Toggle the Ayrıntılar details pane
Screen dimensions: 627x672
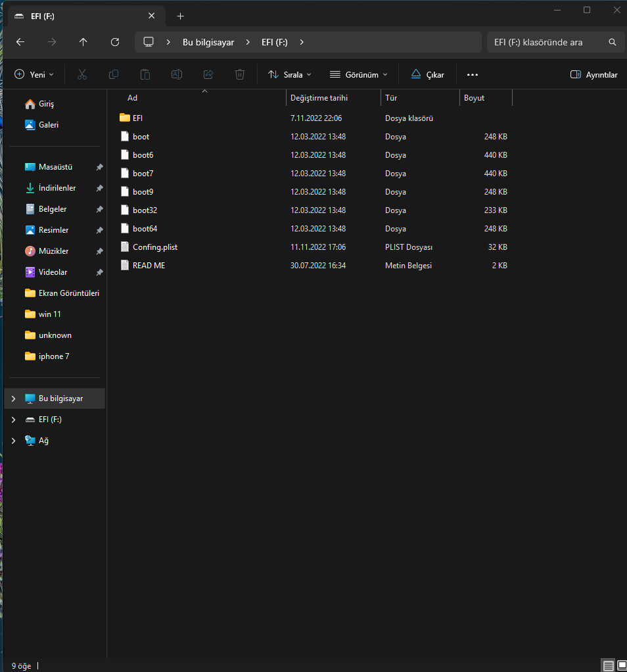[x=593, y=75]
